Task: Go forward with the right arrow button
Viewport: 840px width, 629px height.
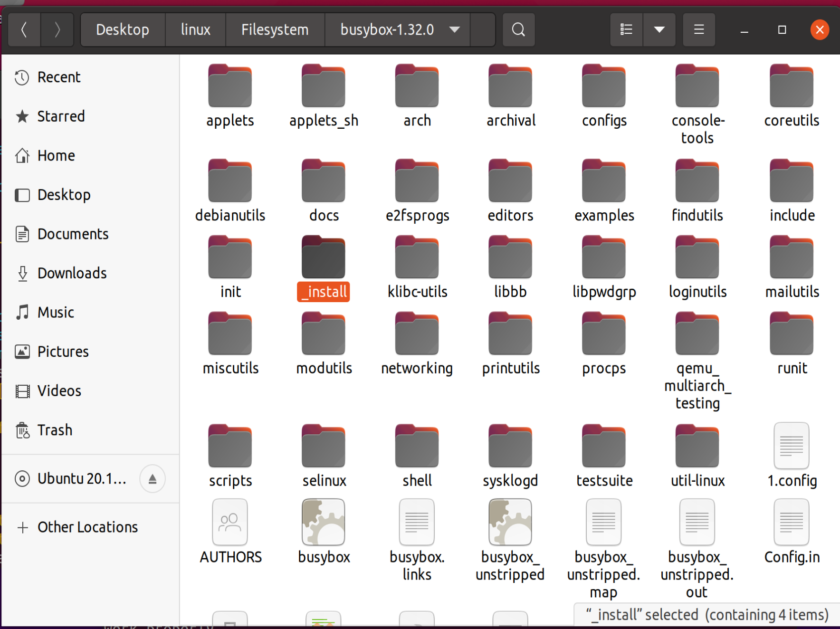Action: [x=57, y=30]
